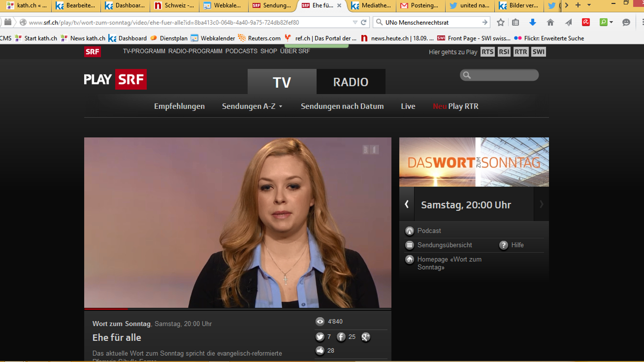644x362 pixels.
Task: Click browser search box UNo Menschenrechtsrat
Action: point(431,22)
